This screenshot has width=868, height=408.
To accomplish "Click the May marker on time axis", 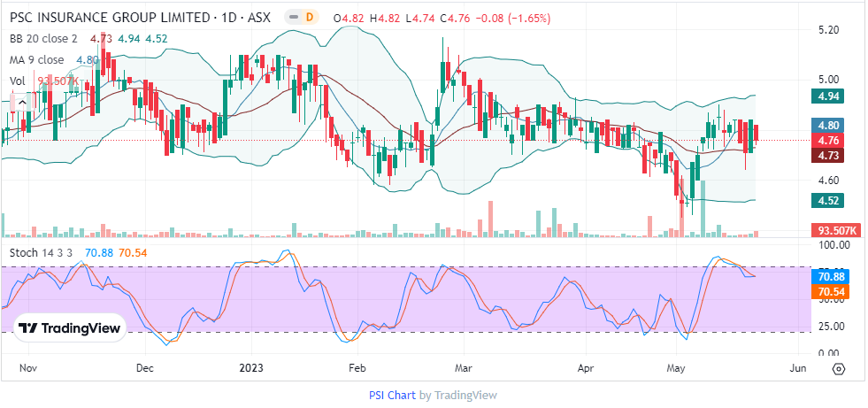I will click(677, 367).
